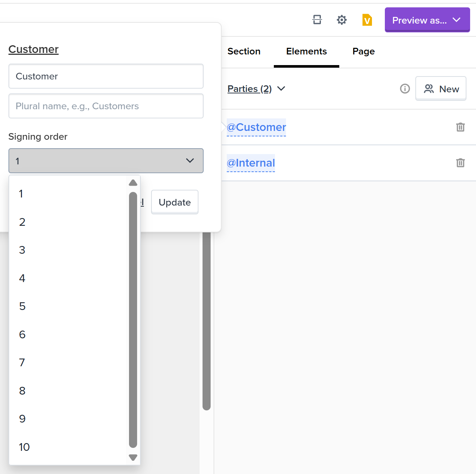Switch to the Page tab
This screenshot has width=476, height=474.
(363, 51)
